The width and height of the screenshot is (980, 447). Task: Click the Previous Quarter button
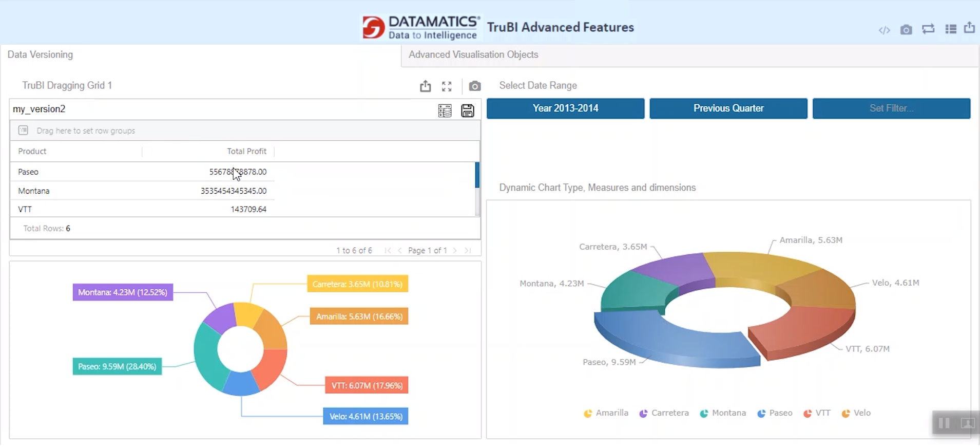click(728, 108)
